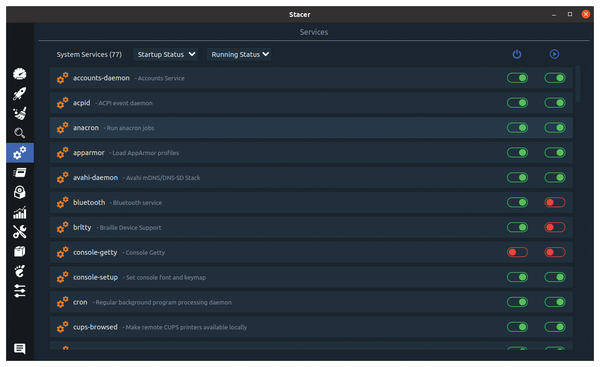Screen dimensions: 600x367
Task: Click the startup power column icon
Action: coord(517,54)
